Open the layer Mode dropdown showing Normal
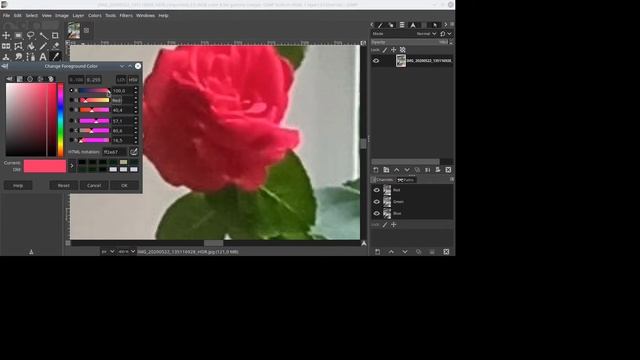 (426, 34)
